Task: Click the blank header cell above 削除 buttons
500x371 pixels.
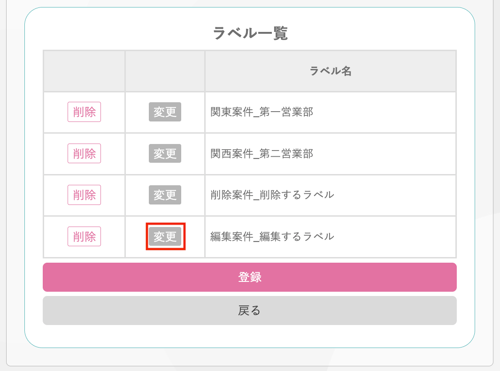Action: click(84, 71)
